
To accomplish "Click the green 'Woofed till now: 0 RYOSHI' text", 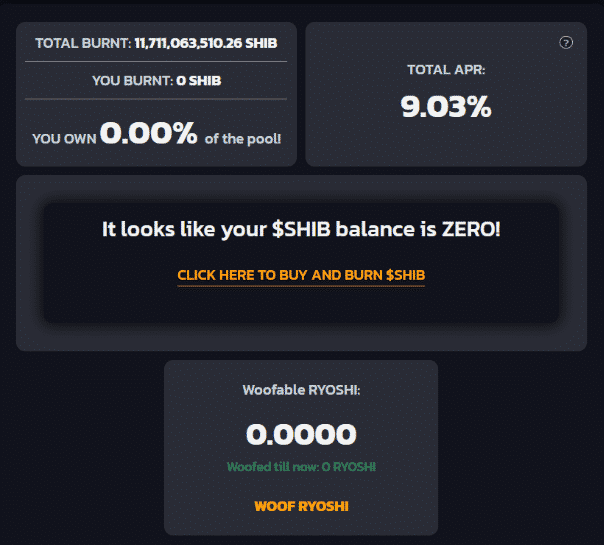I will pos(301,467).
